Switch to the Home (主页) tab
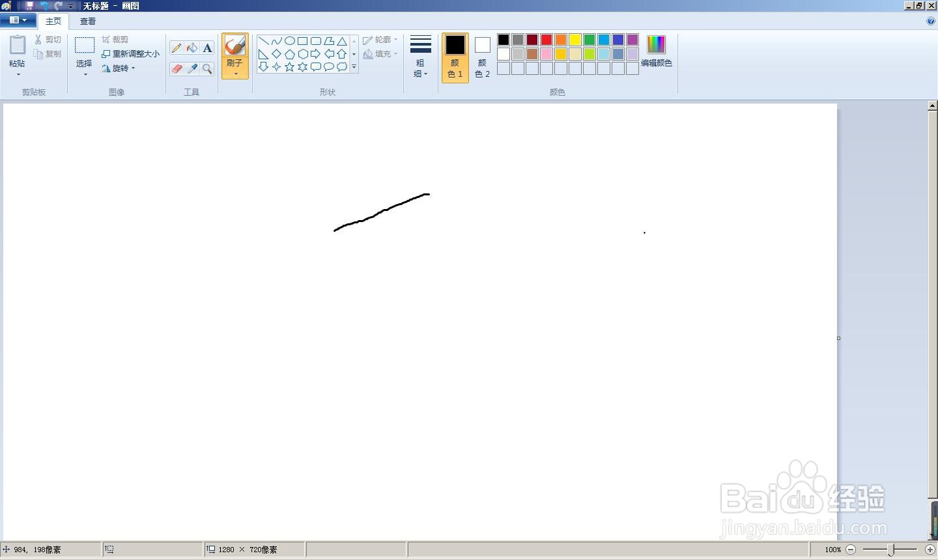 coord(53,21)
